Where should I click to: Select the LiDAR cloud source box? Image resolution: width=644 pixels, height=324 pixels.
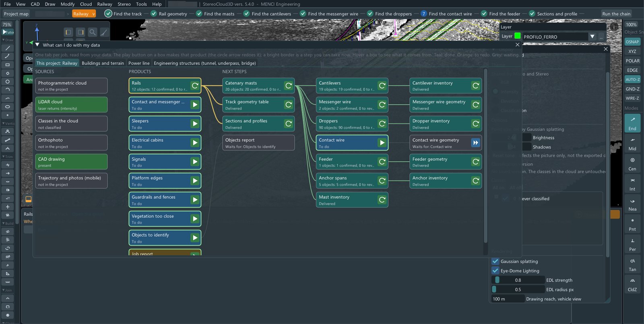[x=71, y=105]
